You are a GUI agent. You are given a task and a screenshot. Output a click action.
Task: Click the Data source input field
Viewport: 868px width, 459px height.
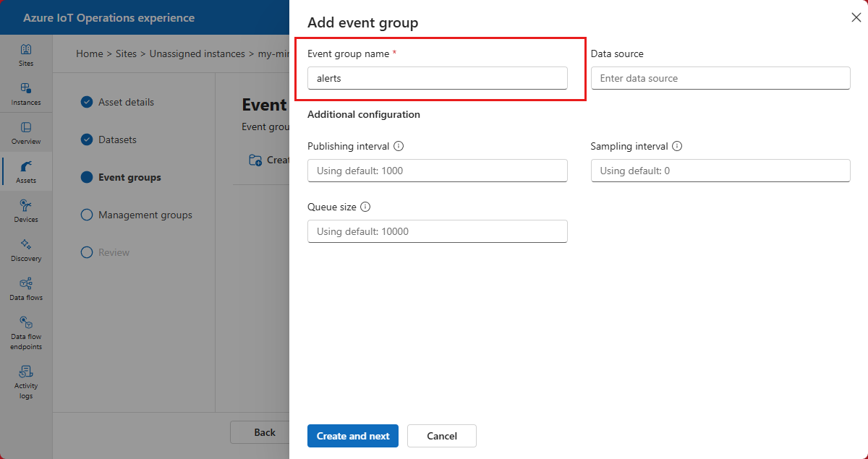720,78
